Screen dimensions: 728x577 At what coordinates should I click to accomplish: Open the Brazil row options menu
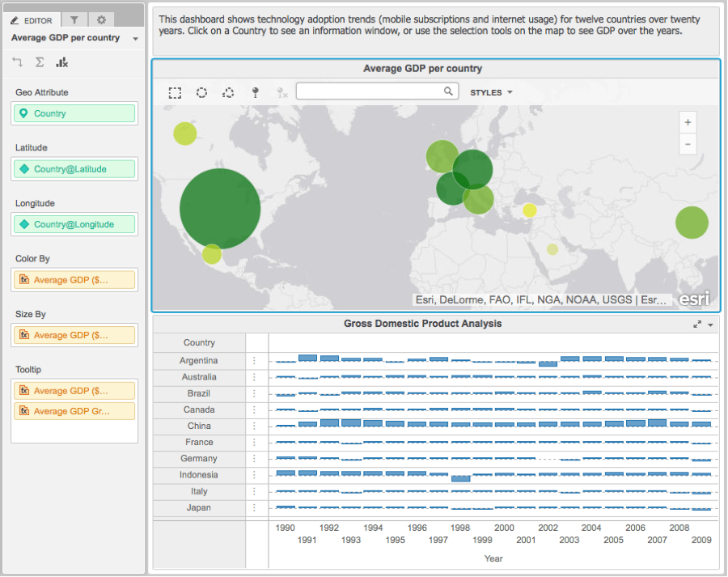pos(254,393)
